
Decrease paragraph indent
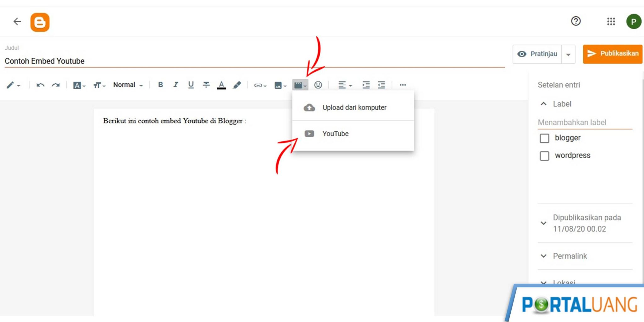click(381, 85)
